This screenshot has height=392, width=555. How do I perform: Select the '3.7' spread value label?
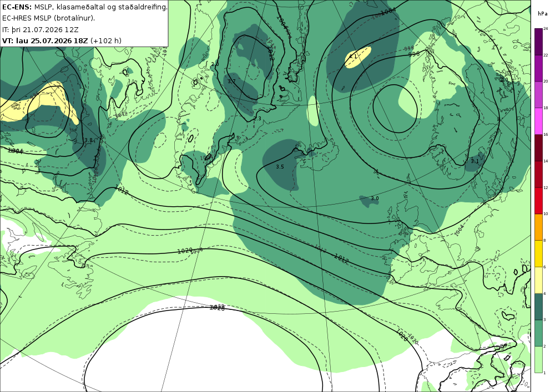[231, 82]
